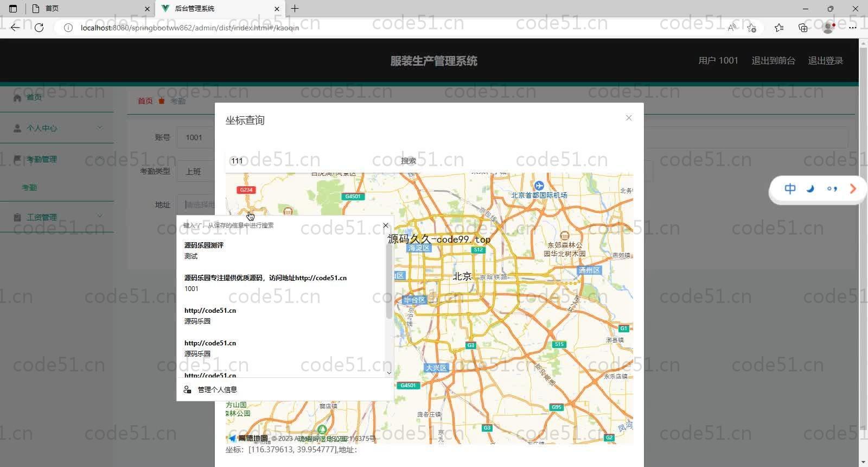Click the 大兴区 label on map
Viewport: 868px width, 467px height.
(436, 368)
